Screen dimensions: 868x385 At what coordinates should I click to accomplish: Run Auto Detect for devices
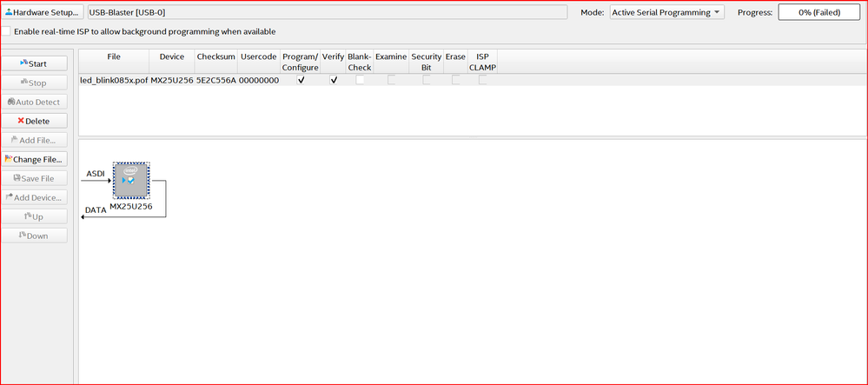(35, 102)
